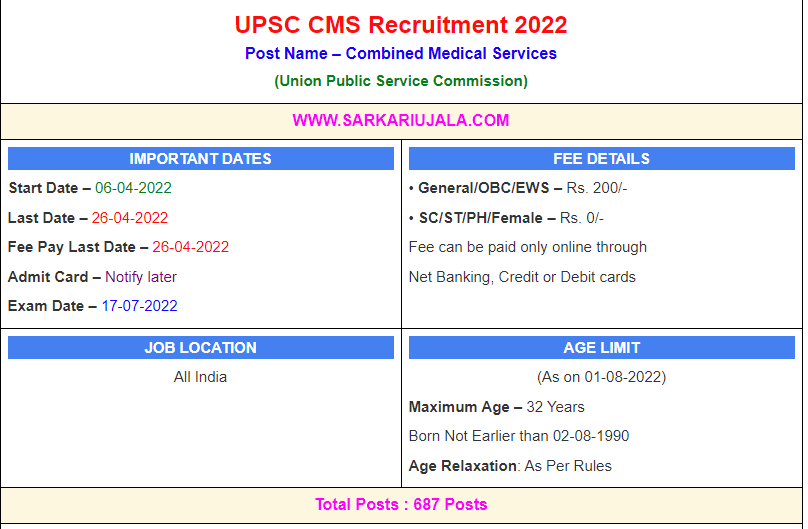The width and height of the screenshot is (808, 529).
Task: Click the Last Date 26-04-2022 entry
Action: pos(88,218)
